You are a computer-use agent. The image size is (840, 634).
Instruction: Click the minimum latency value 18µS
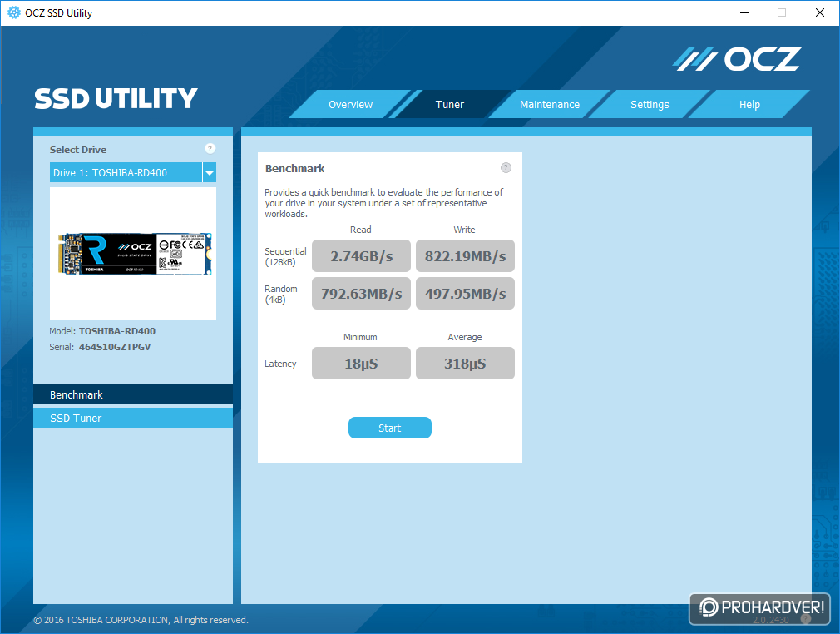(361, 364)
